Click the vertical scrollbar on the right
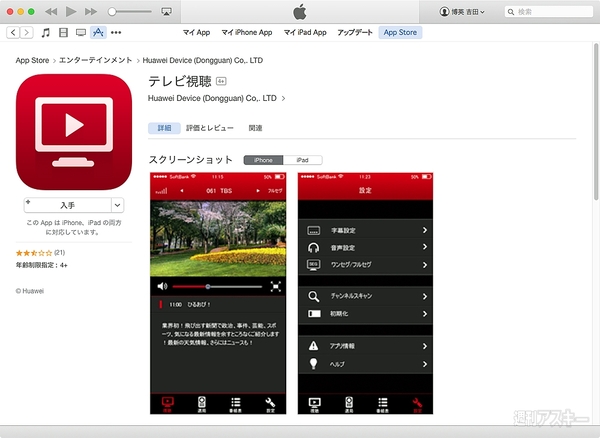Screen dimensions: 600x438 pos(596,122)
